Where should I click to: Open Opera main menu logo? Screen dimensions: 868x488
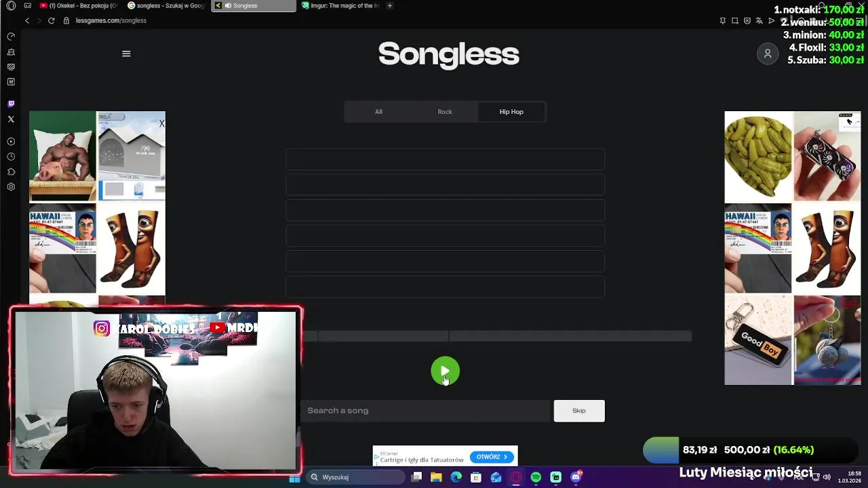11,5
